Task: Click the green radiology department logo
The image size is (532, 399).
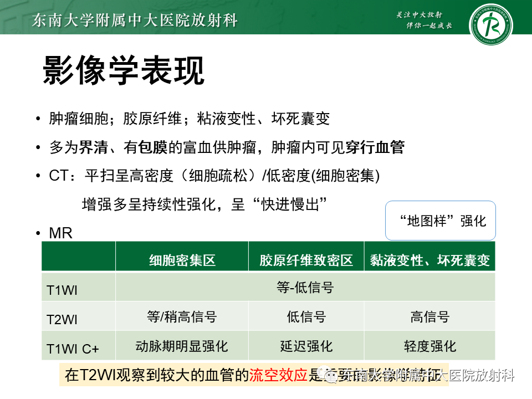Action: pos(491,25)
